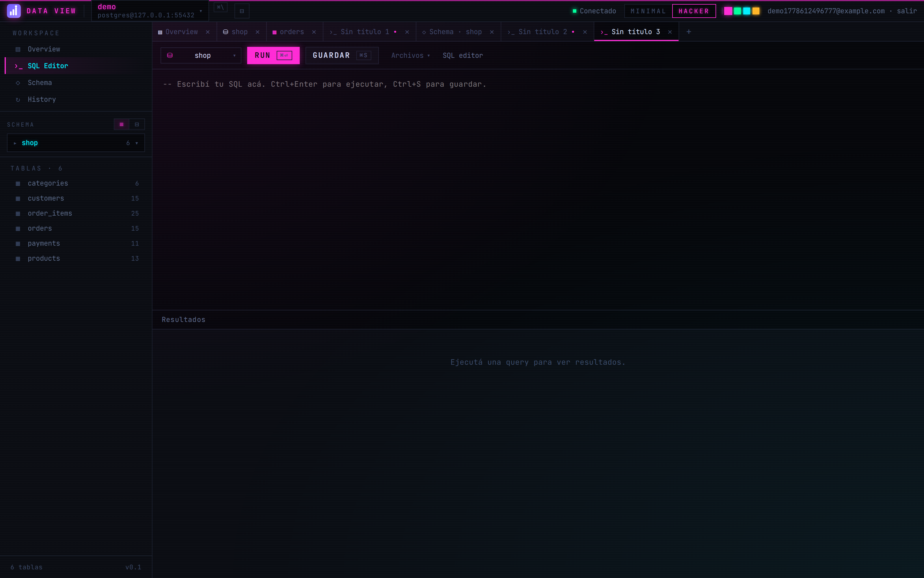Pick the magenta accent color swatch
The width and height of the screenshot is (924, 578).
728,11
